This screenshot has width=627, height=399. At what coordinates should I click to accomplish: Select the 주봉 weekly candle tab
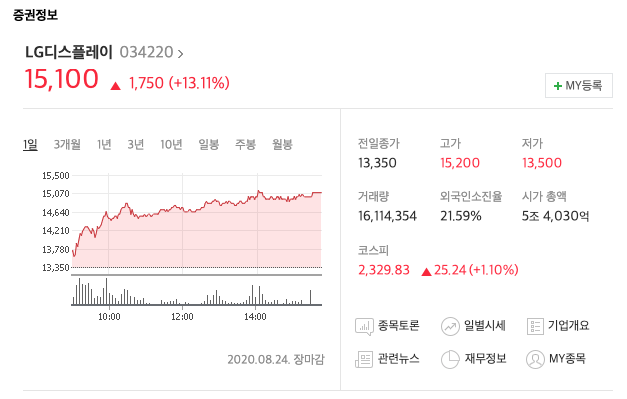point(246,144)
